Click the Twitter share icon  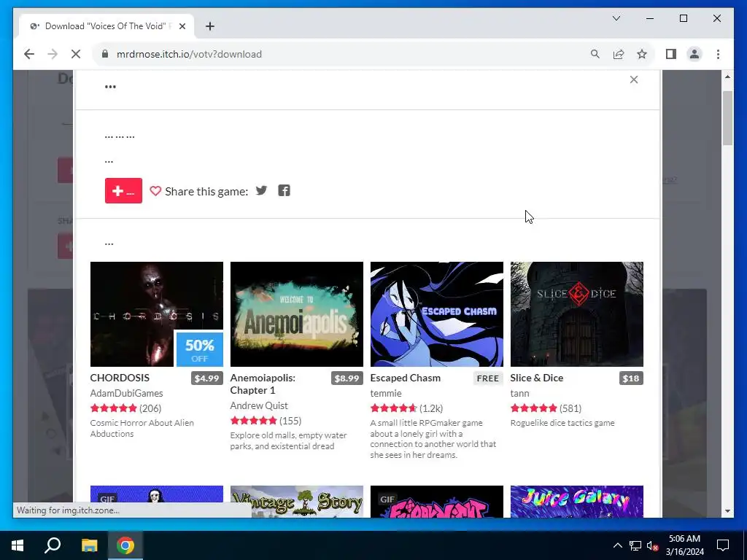261,191
